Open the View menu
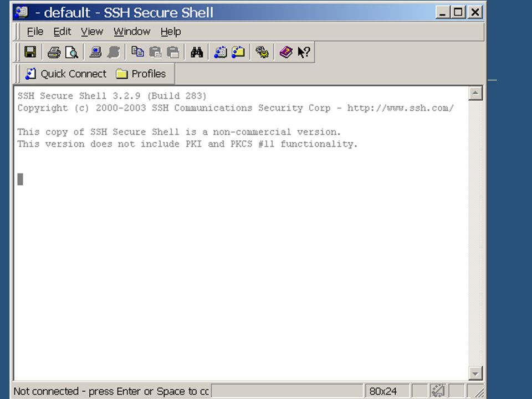 [91, 32]
